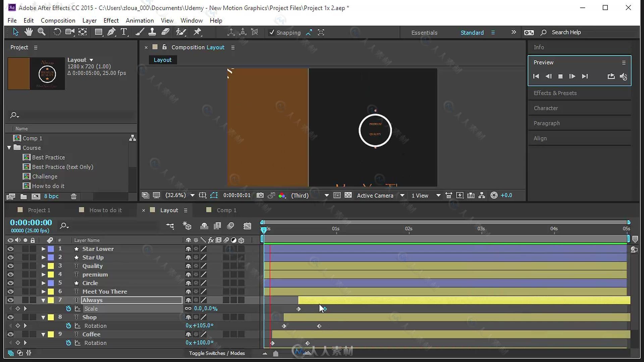This screenshot has height=362, width=644.
Task: Select the Rotation tool in toolbar
Action: 57,32
